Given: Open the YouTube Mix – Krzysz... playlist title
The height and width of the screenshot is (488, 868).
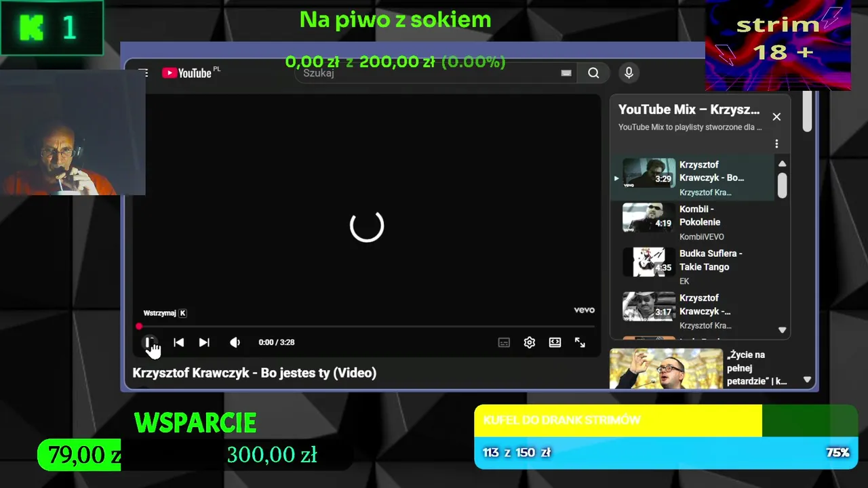Looking at the screenshot, I should [x=689, y=110].
